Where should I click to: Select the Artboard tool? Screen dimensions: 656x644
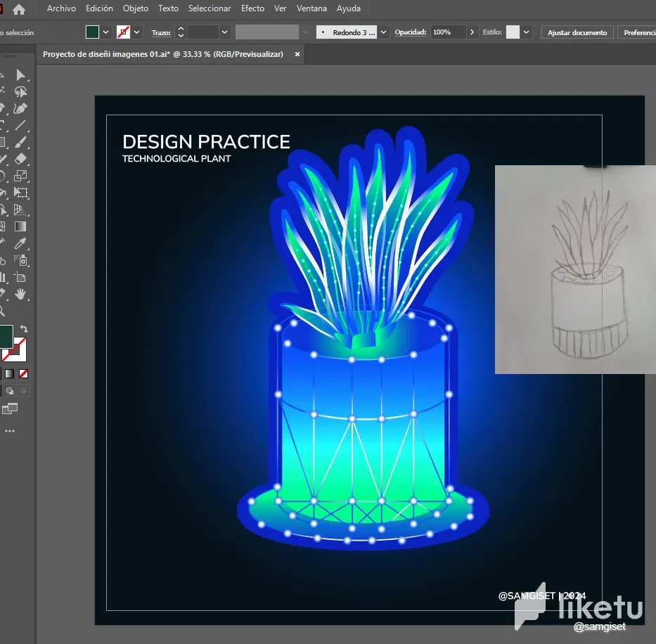click(x=20, y=277)
